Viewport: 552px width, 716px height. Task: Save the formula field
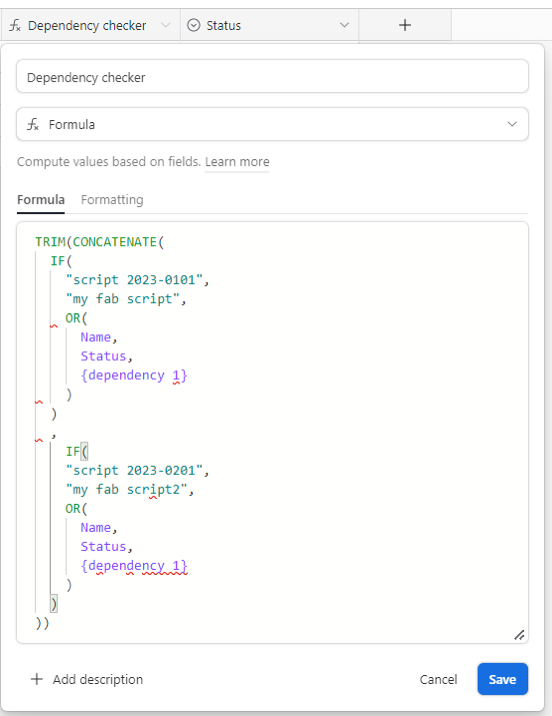pyautogui.click(x=503, y=679)
